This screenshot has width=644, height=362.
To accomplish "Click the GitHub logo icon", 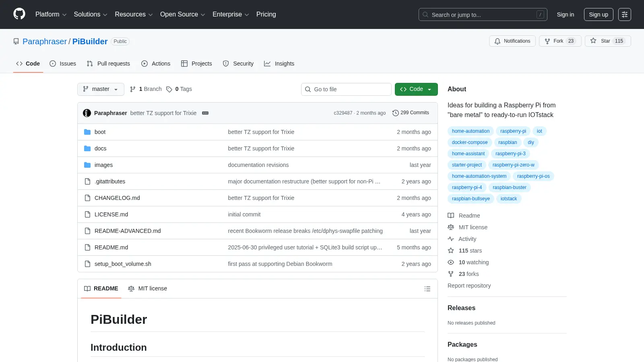I will (x=19, y=14).
